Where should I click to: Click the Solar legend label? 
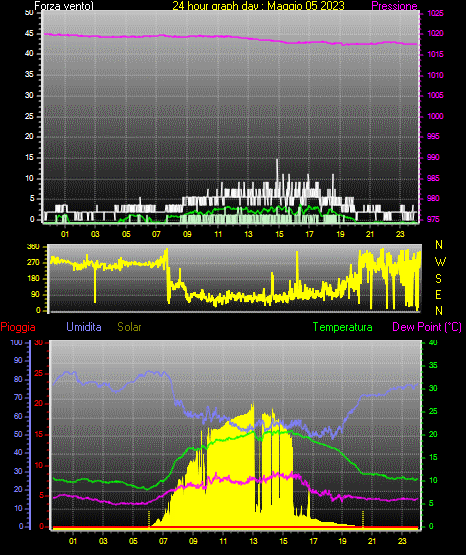130,327
